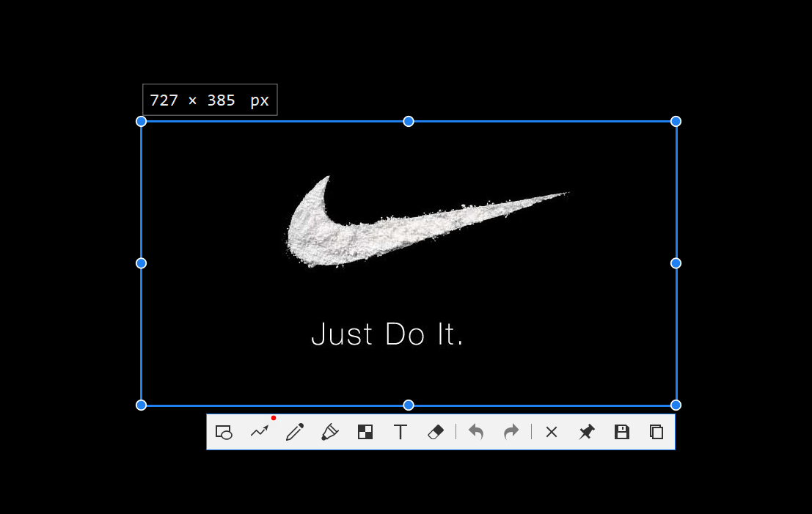Pick the pencil freehand tool

tap(295, 432)
